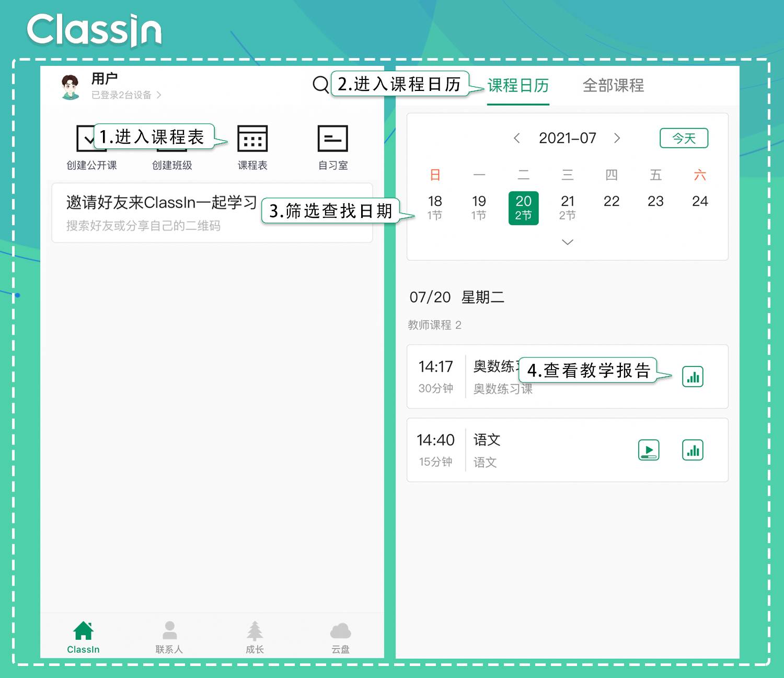Viewport: 784px width, 678px height.
Task: Click the 今天 today button
Action: [684, 138]
